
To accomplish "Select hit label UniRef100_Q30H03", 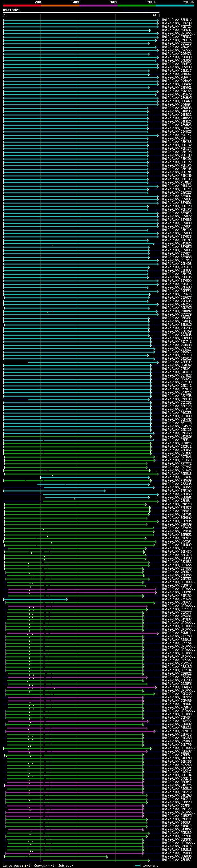I will coord(177,125).
